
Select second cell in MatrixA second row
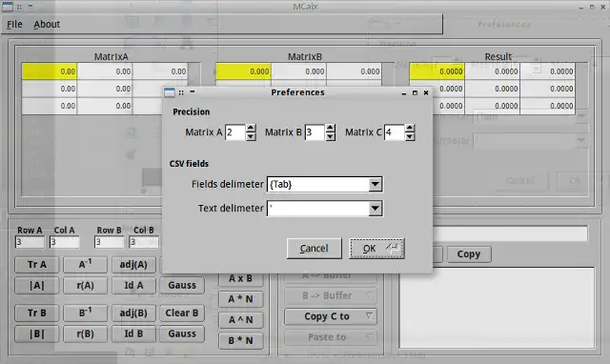[105, 89]
